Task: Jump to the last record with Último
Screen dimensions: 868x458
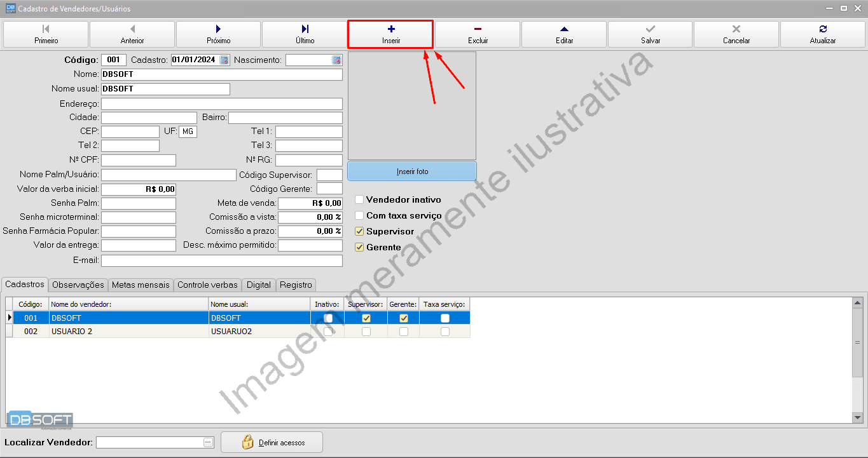Action: (x=305, y=34)
